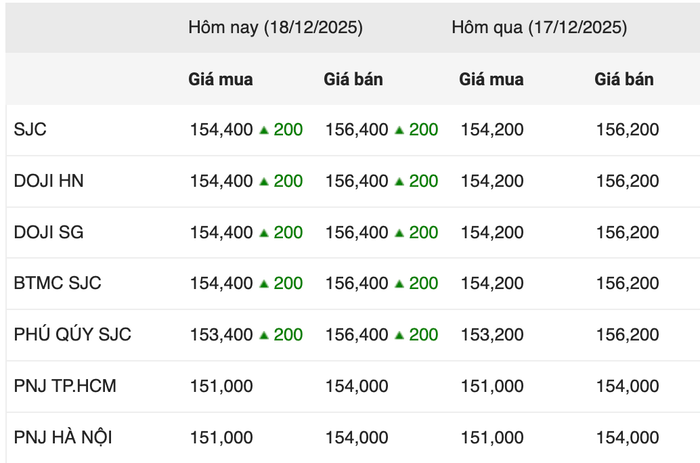This screenshot has height=463, width=700.
Task: Click the green up arrow in SJC sell price
Action: pos(400,130)
